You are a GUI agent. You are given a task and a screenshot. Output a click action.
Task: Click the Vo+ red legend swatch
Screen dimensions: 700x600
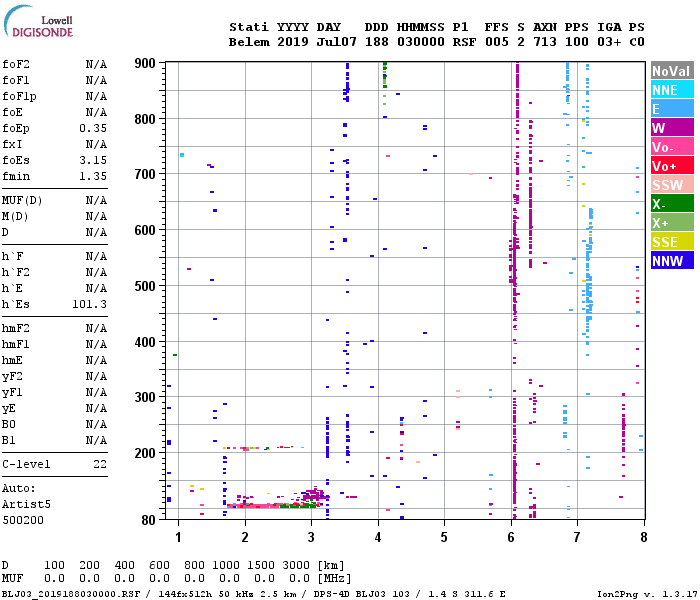[x=672, y=166]
